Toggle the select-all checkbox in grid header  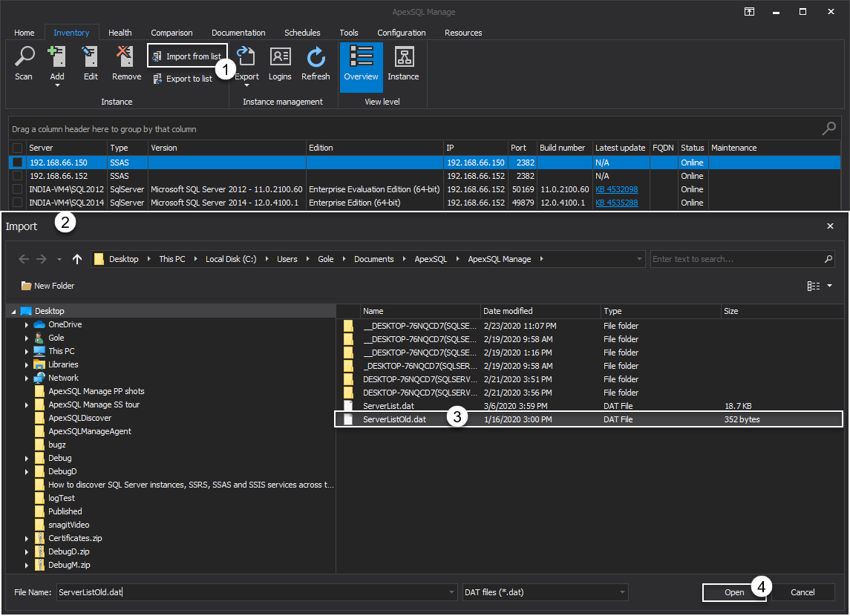click(18, 148)
